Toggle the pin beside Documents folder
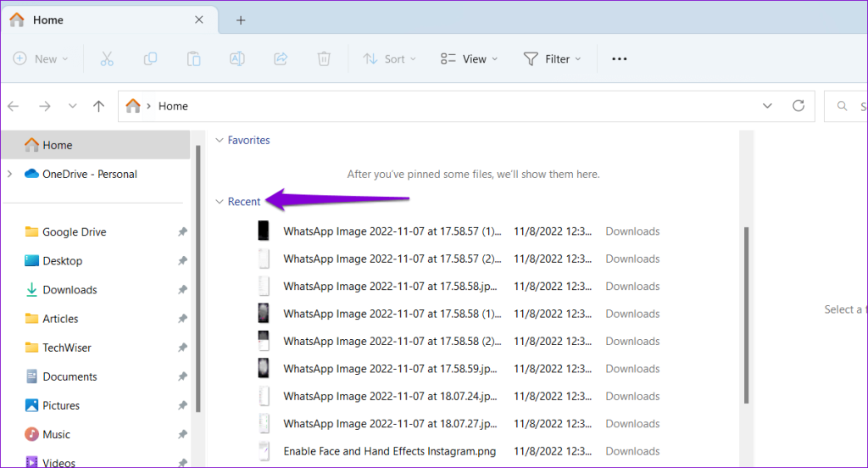The width and height of the screenshot is (868, 468). (x=182, y=376)
